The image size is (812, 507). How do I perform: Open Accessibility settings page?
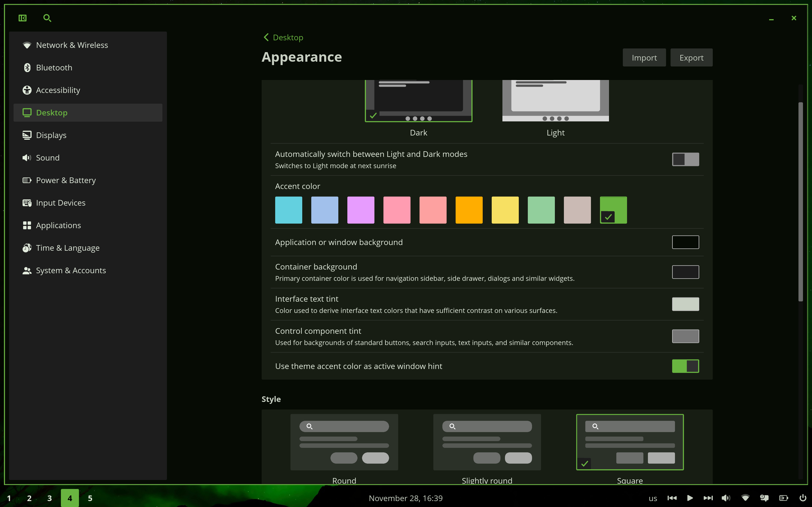point(58,90)
